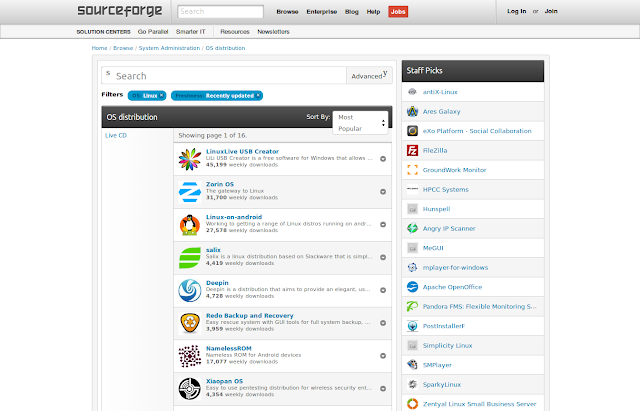Click the Zentyal Linux icon

[x=412, y=404]
